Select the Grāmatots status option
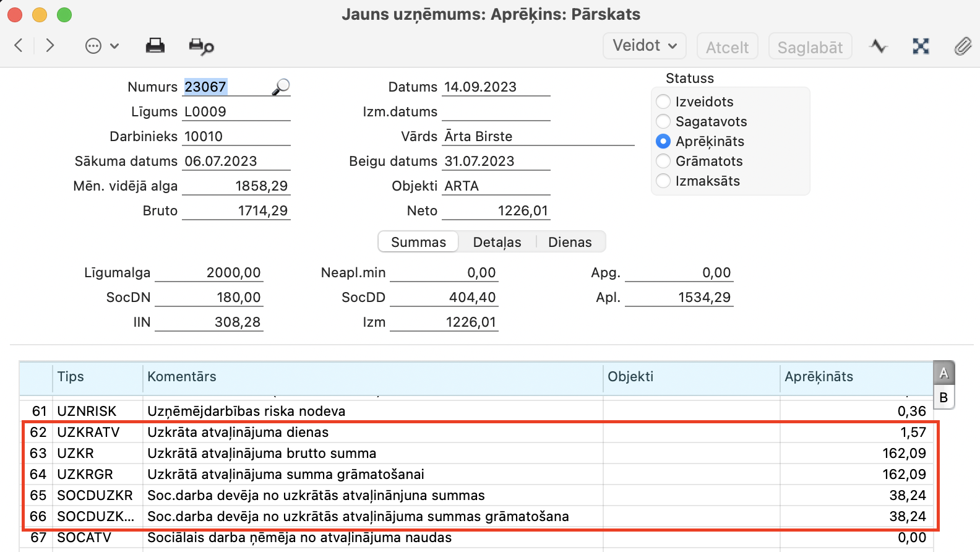This screenshot has height=552, width=980. (663, 161)
